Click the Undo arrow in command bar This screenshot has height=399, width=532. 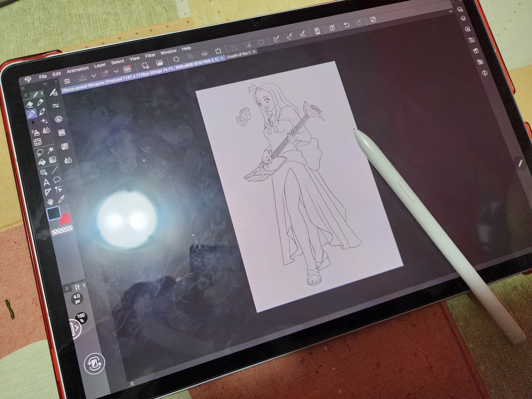(347, 25)
